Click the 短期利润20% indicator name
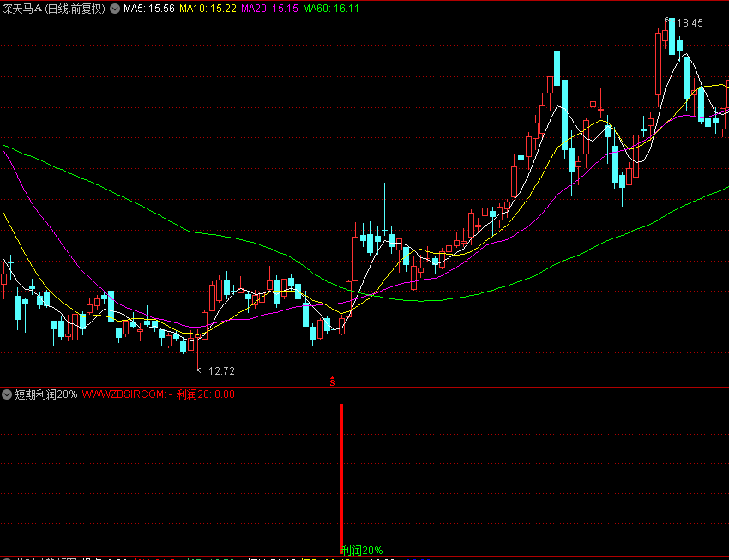 point(46,394)
